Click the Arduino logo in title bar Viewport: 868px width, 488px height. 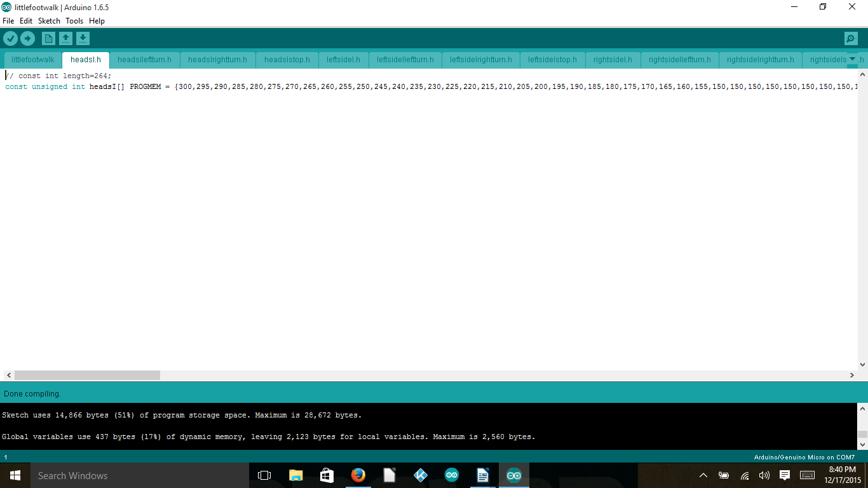pos(6,7)
